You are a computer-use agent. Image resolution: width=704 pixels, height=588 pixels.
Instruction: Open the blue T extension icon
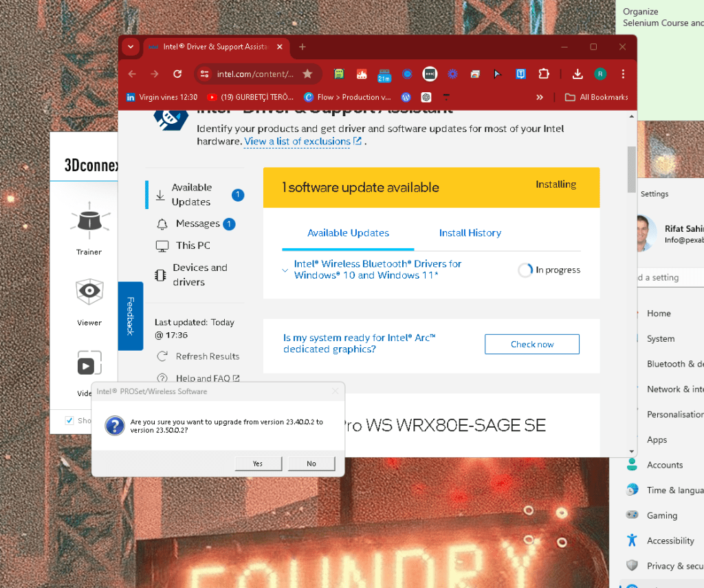coord(521,74)
